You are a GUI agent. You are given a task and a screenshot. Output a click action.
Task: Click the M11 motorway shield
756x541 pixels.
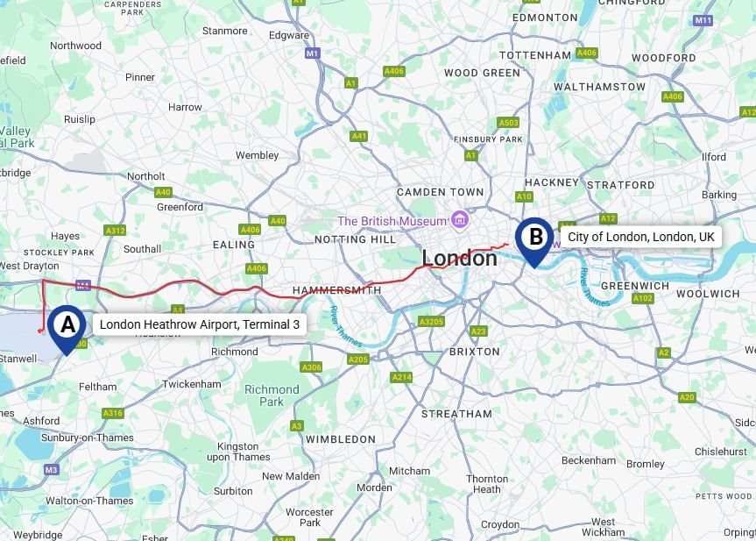pyautogui.click(x=703, y=20)
